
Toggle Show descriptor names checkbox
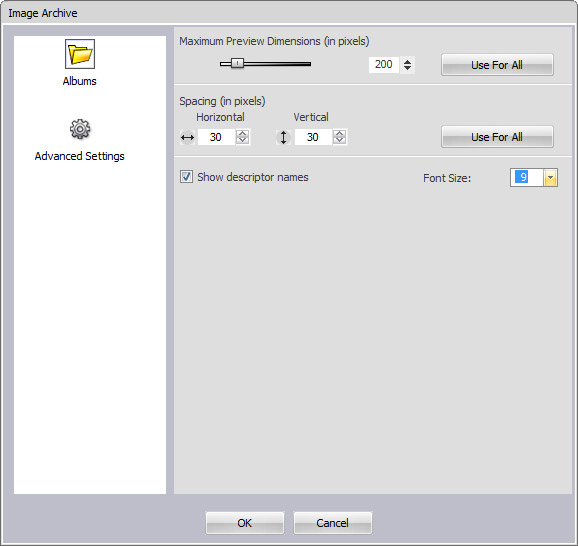tap(186, 177)
